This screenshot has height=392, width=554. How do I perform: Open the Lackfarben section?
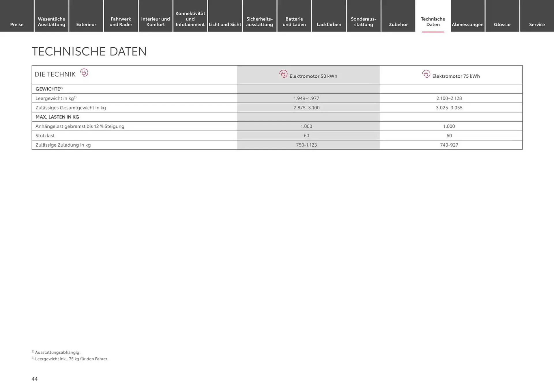tap(329, 25)
